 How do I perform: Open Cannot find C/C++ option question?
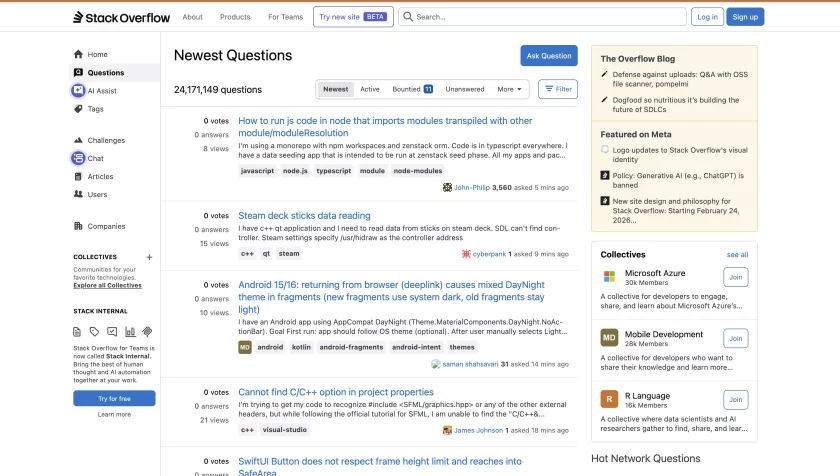336,392
